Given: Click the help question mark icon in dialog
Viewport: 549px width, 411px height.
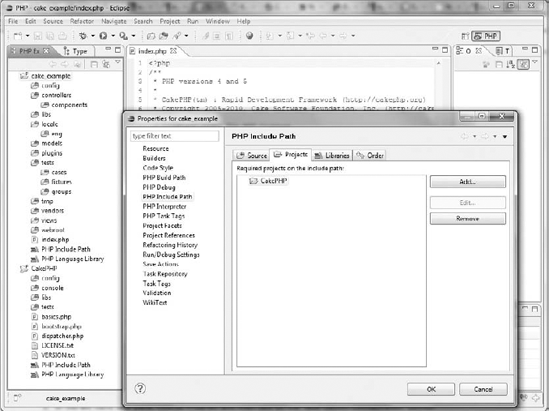Looking at the screenshot, I should pyautogui.click(x=140, y=389).
